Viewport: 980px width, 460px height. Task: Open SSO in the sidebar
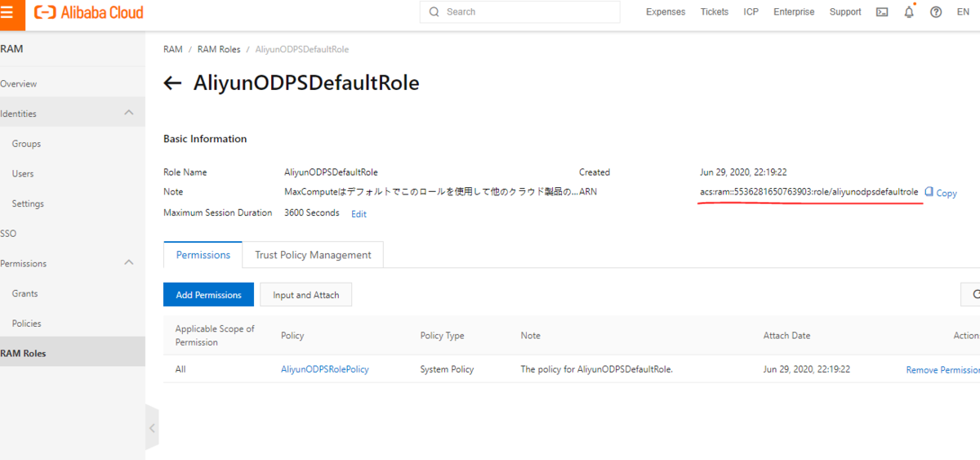coord(8,234)
